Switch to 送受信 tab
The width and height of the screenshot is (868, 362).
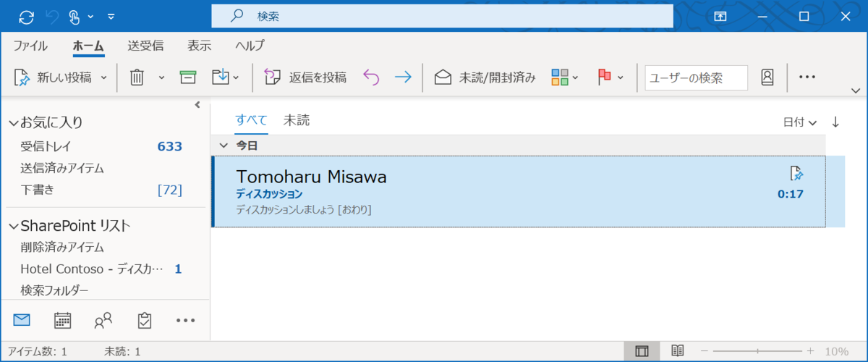(145, 46)
